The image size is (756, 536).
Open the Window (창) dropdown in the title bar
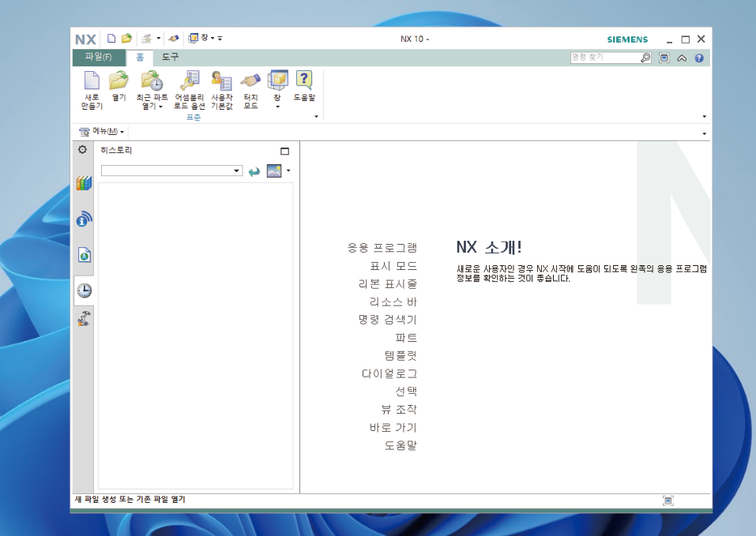click(x=201, y=38)
